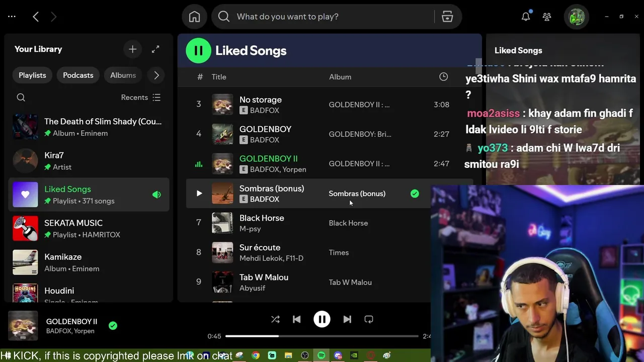
Task: Toggle repeat mode
Action: [369, 319]
